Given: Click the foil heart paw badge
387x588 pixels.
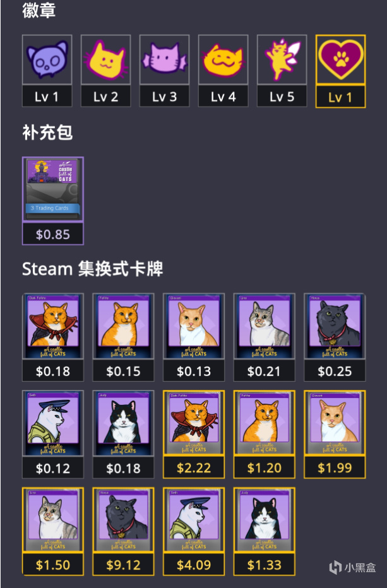Looking at the screenshot, I should click(x=340, y=71).
